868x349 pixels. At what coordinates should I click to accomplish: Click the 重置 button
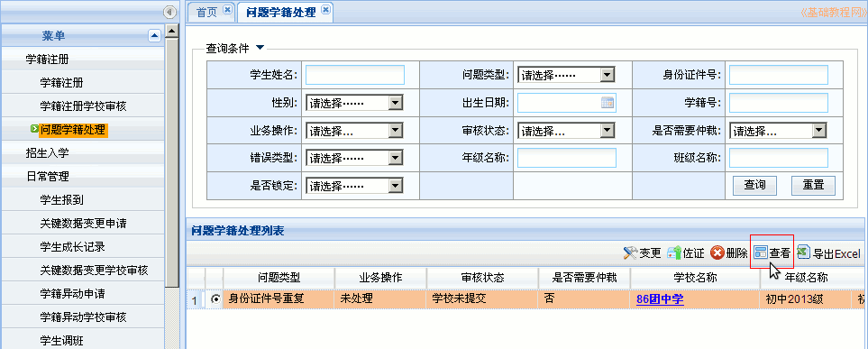coord(813,185)
